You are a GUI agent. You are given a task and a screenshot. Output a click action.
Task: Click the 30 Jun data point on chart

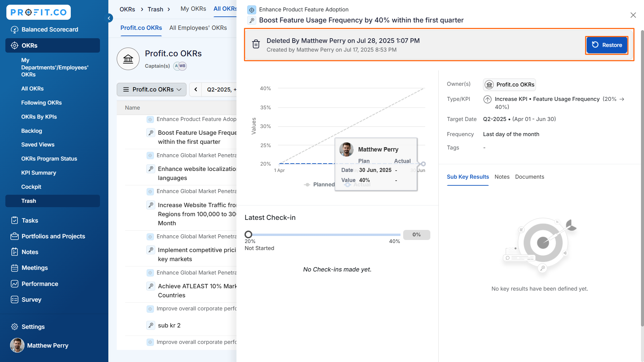click(423, 164)
